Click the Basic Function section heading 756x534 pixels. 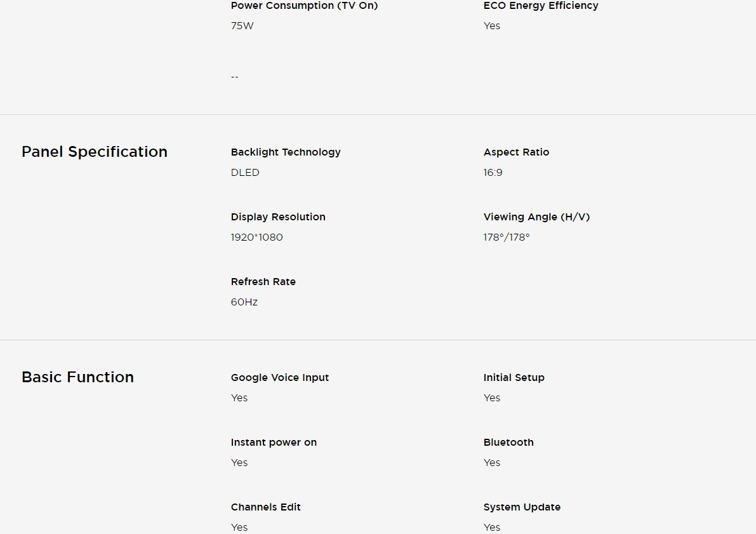coord(77,377)
